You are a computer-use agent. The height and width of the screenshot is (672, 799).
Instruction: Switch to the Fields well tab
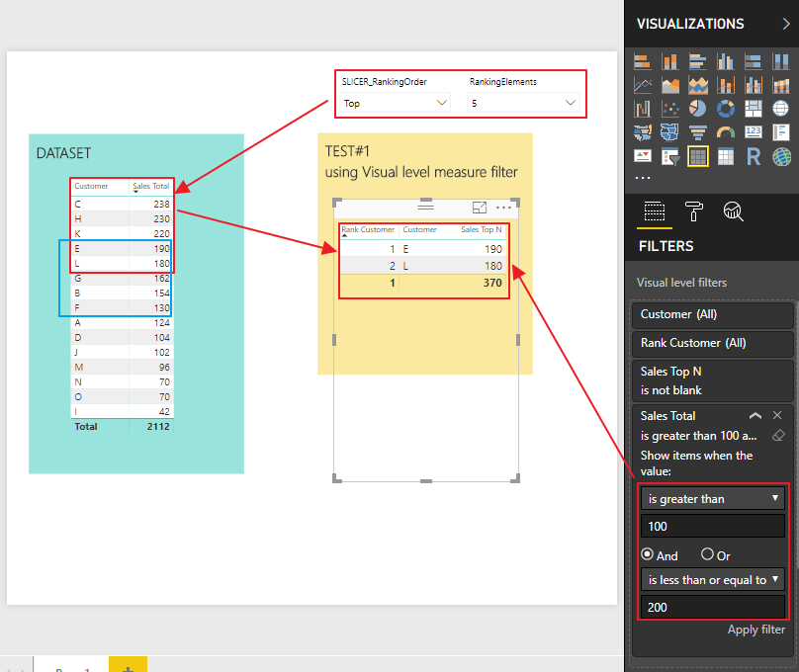click(655, 211)
